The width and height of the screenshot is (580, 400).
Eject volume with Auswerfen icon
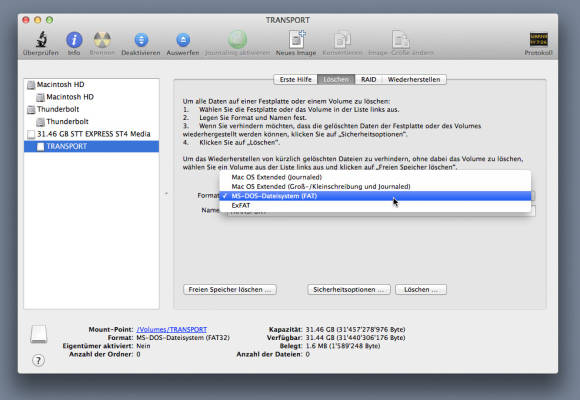(x=183, y=40)
